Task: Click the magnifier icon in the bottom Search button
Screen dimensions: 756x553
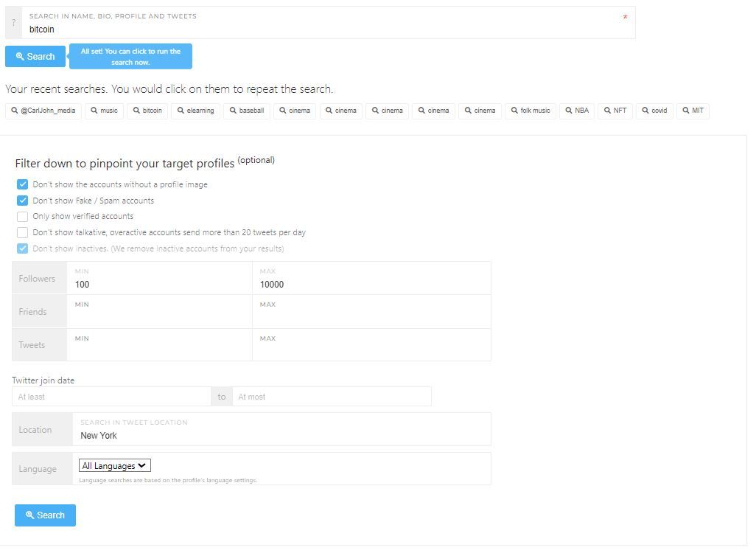Action: click(x=31, y=515)
